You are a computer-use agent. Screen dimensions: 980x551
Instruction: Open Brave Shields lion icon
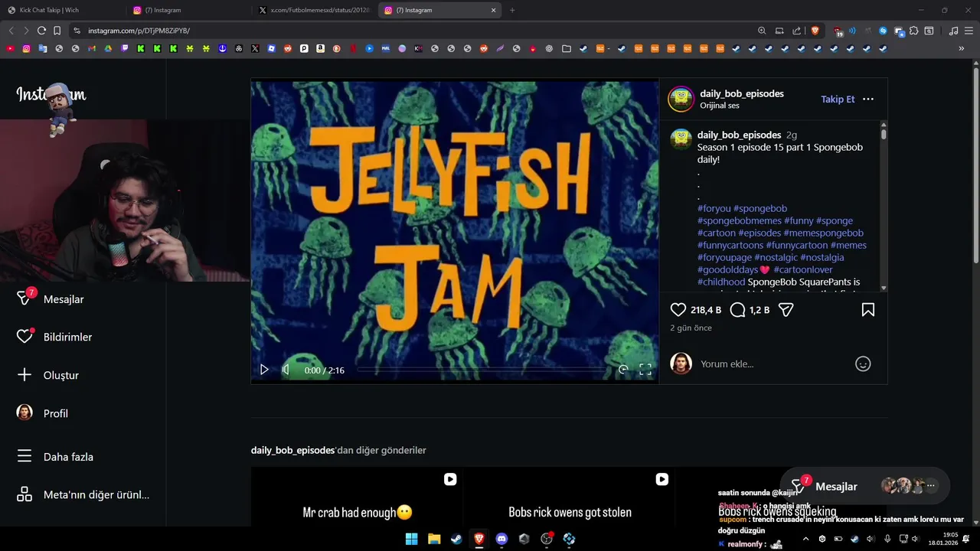point(815,31)
